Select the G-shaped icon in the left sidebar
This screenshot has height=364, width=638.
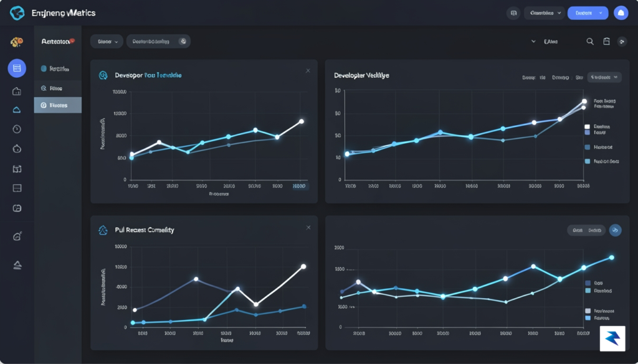coord(17,236)
